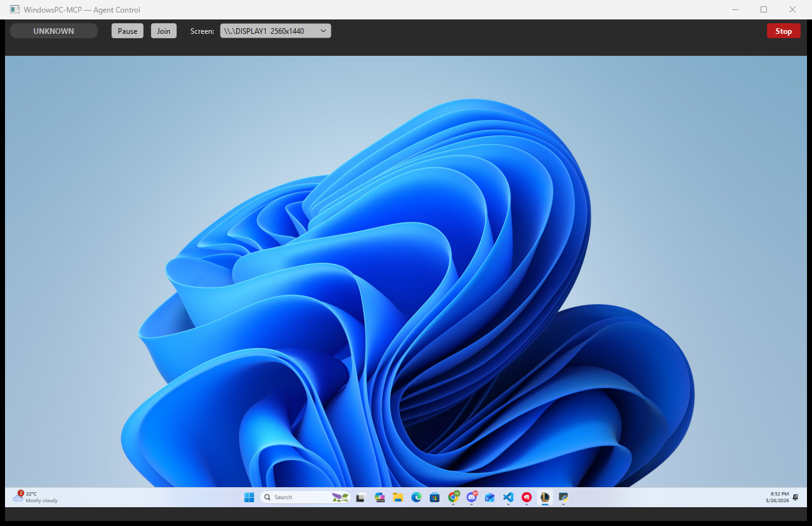Open Task View from the taskbar
Screen dimensions: 812x526
point(360,497)
